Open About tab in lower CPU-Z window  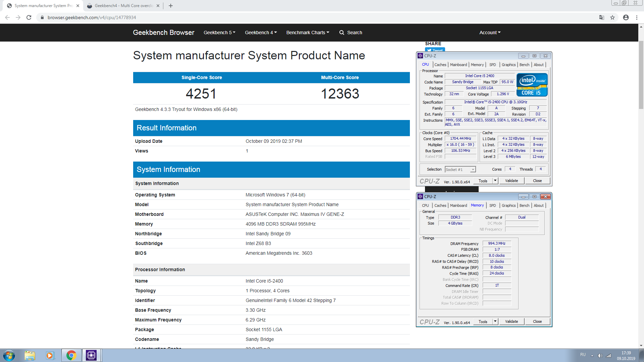click(x=539, y=205)
